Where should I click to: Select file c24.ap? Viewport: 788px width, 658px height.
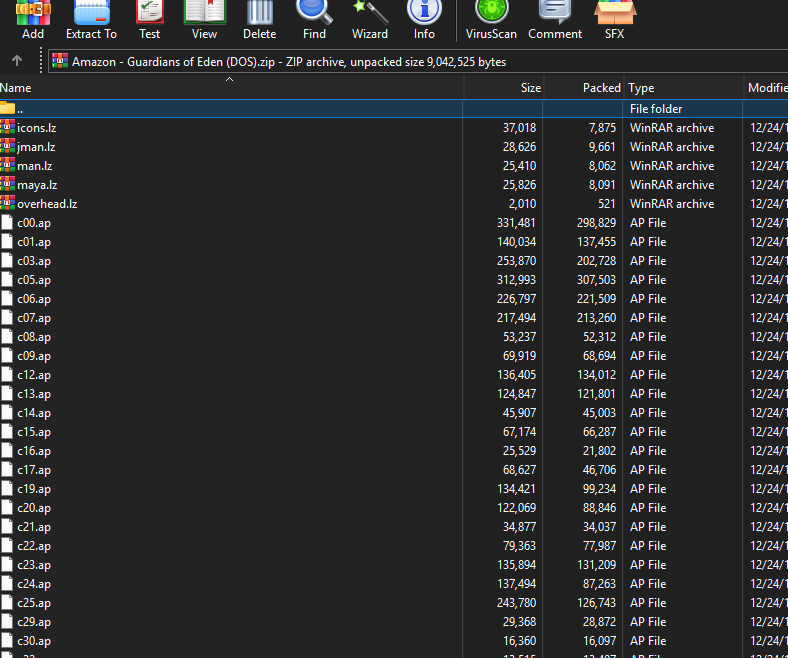click(34, 584)
